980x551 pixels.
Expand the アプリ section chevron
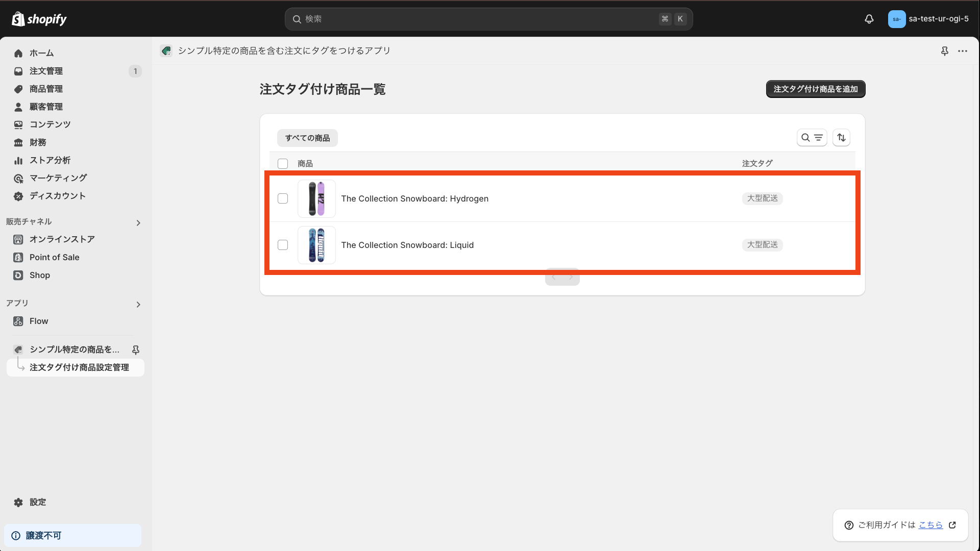pyautogui.click(x=138, y=305)
